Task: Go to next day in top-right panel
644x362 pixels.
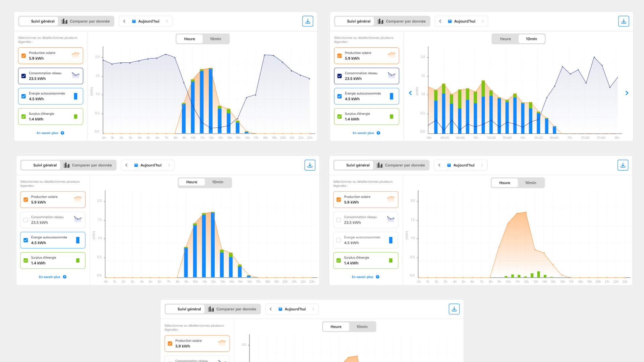Action: (483, 21)
